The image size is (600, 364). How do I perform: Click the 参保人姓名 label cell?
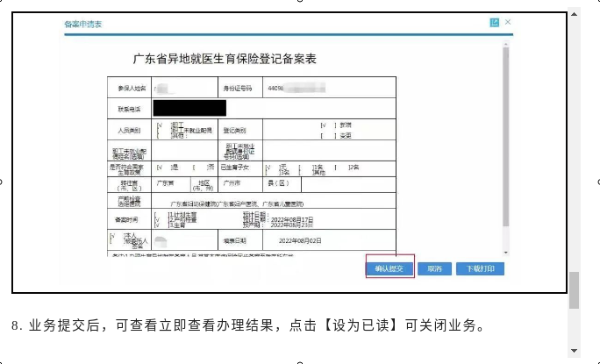coord(129,87)
